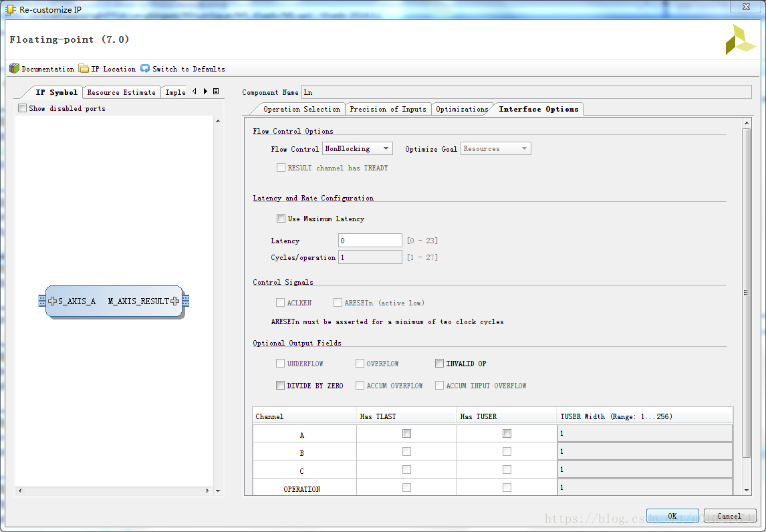Click the Has TUSER column header
The width and height of the screenshot is (766, 532).
[x=507, y=416]
